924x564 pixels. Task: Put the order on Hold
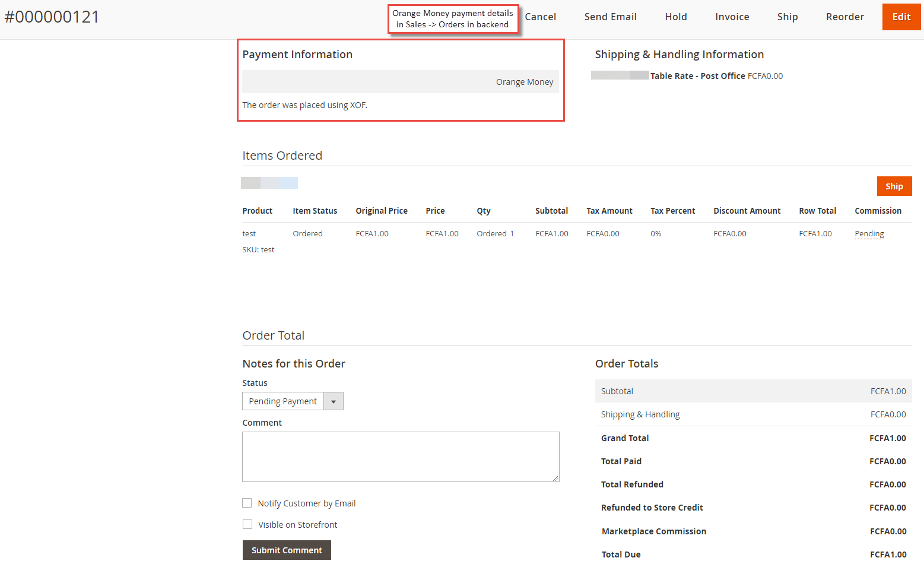click(x=675, y=17)
